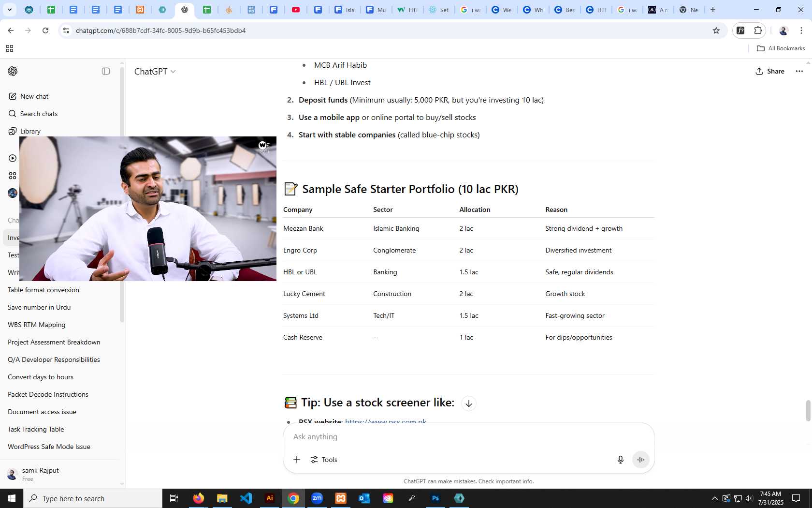Switch to the 'Mu' tab
The image size is (812, 508).
coord(376,10)
